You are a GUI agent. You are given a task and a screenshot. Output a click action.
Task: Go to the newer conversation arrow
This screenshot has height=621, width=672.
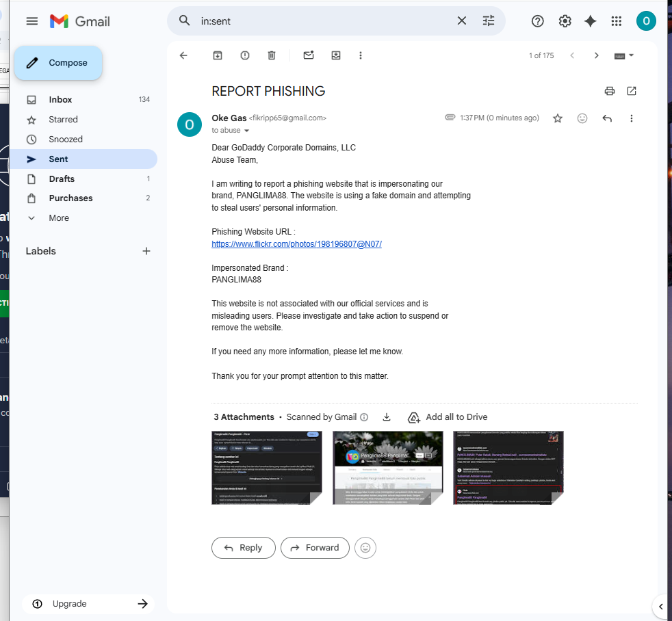click(x=571, y=55)
